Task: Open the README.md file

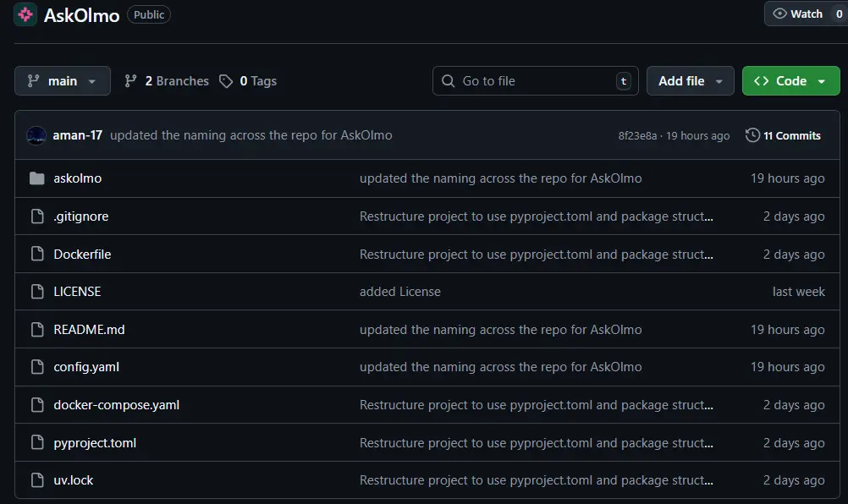Action: (89, 330)
